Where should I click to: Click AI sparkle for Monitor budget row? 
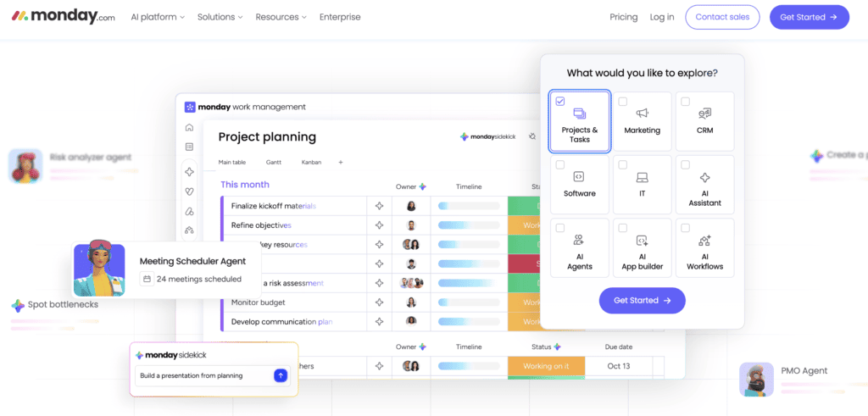(379, 302)
